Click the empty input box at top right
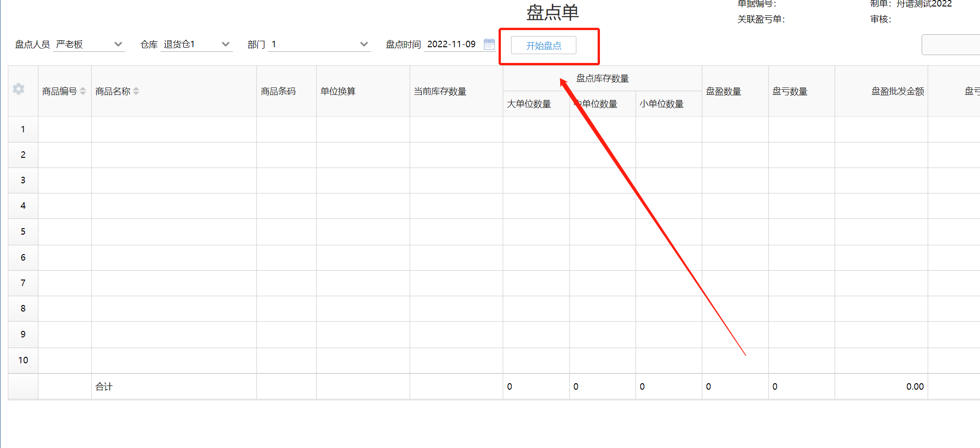980x448 pixels. [950, 45]
